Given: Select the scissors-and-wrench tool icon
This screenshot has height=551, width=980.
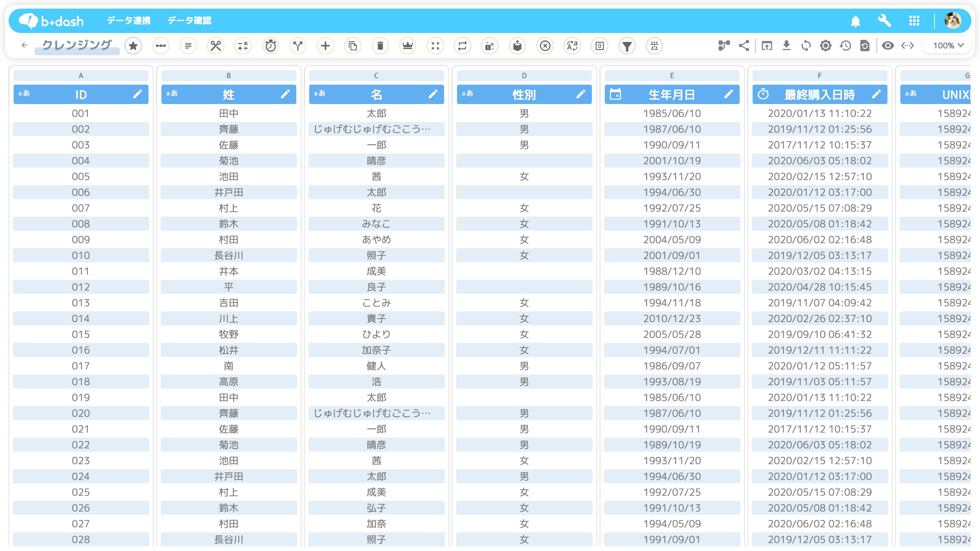Looking at the screenshot, I should pos(215,46).
